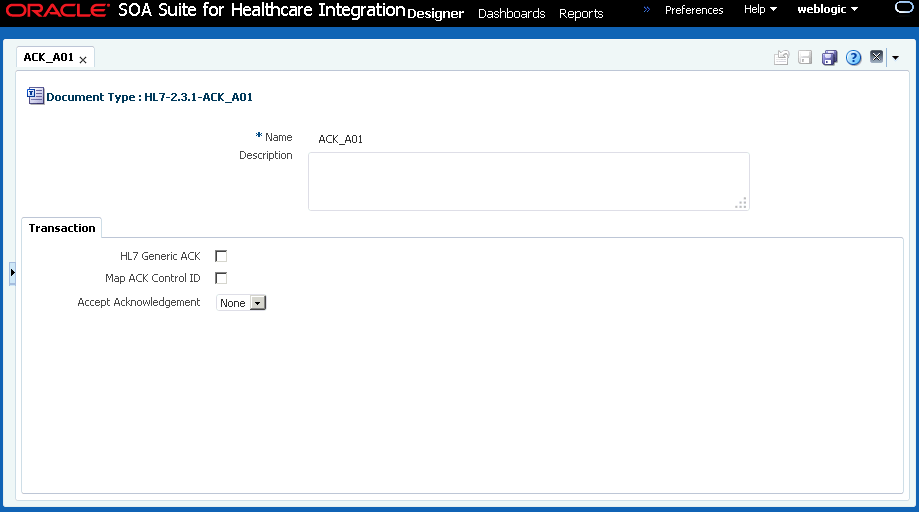Open the toolbar dropdown arrow beside close icon
919x512 pixels.
point(896,57)
